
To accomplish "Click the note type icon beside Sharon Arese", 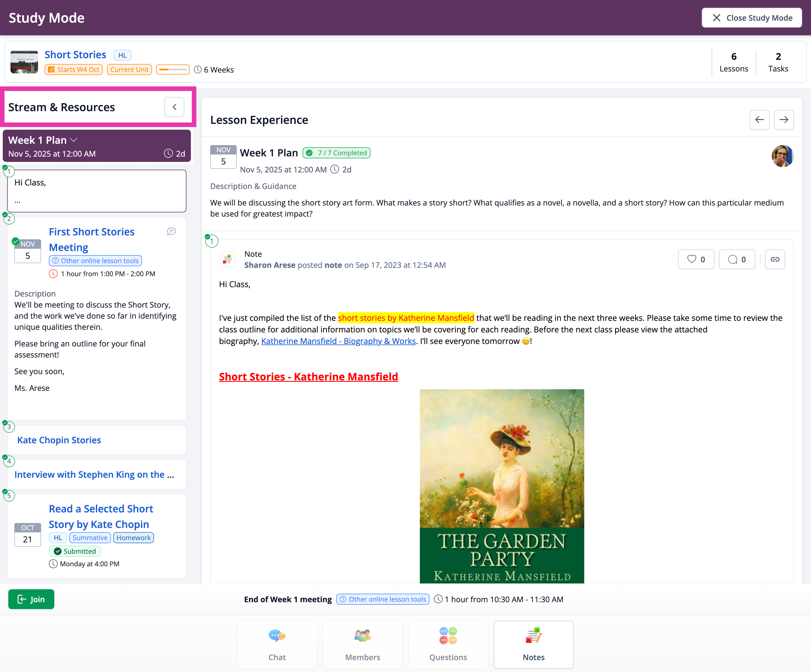I will pyautogui.click(x=227, y=260).
